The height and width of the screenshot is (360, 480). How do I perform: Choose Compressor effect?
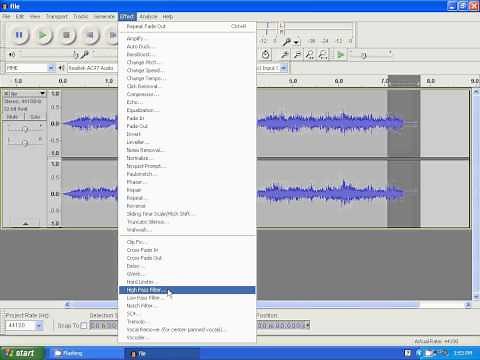(x=187, y=94)
